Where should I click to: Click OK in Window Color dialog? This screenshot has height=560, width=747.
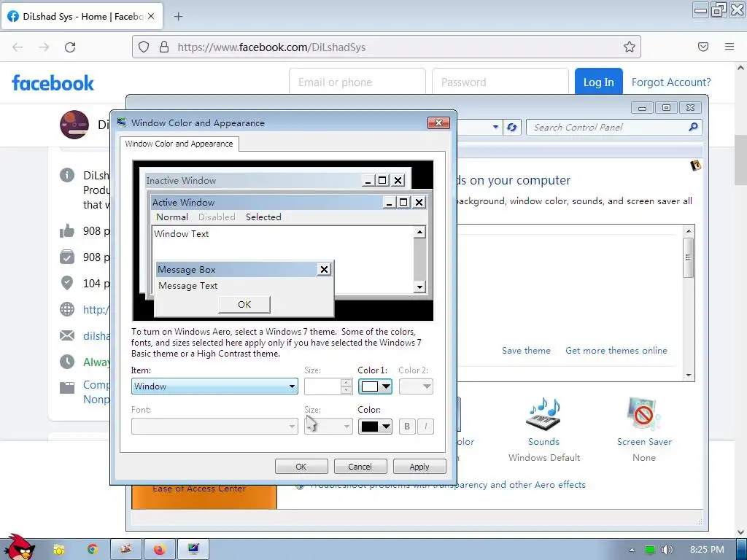point(301,467)
